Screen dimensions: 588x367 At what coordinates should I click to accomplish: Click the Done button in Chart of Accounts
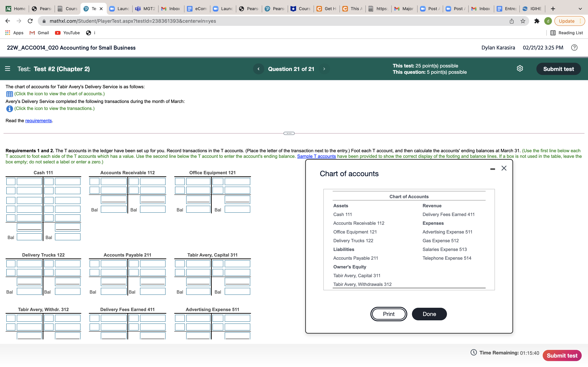click(429, 314)
